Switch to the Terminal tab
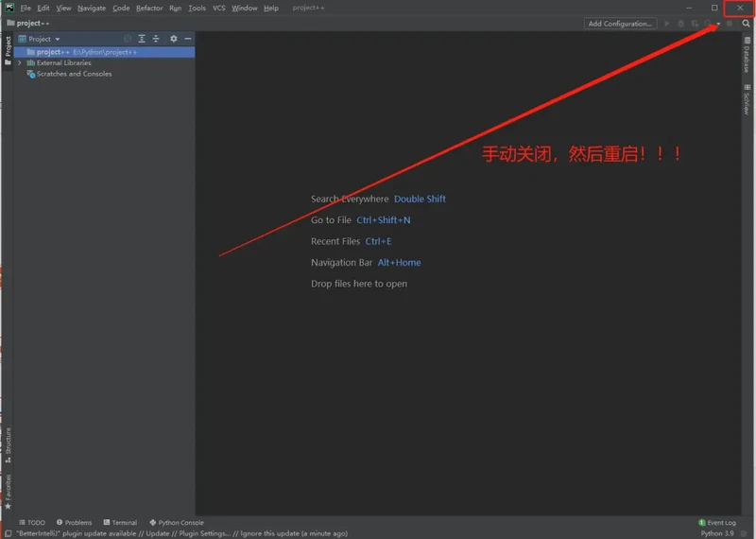The height and width of the screenshot is (539, 756). tap(120, 522)
